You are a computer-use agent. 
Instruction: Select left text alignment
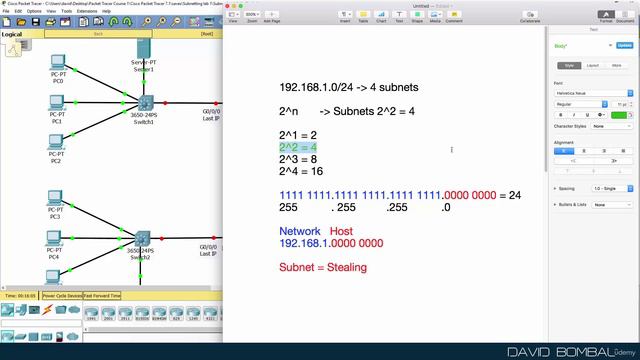(x=564, y=151)
